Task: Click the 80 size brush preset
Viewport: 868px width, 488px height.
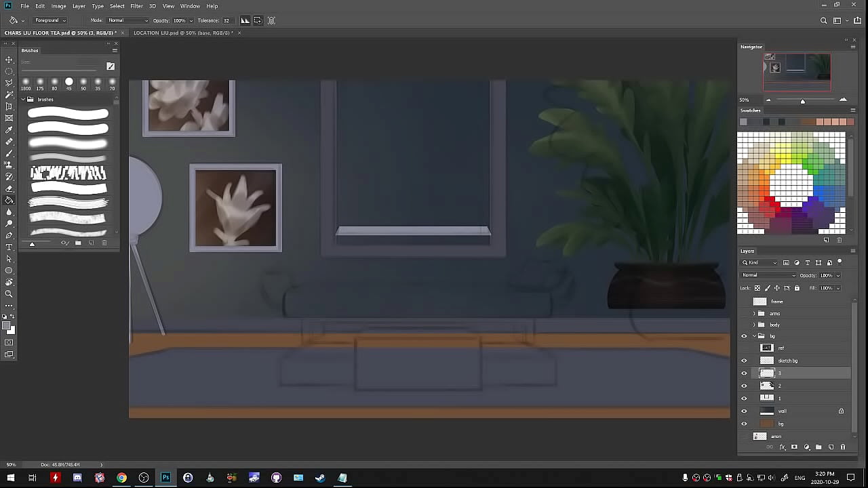Action: click(x=54, y=82)
